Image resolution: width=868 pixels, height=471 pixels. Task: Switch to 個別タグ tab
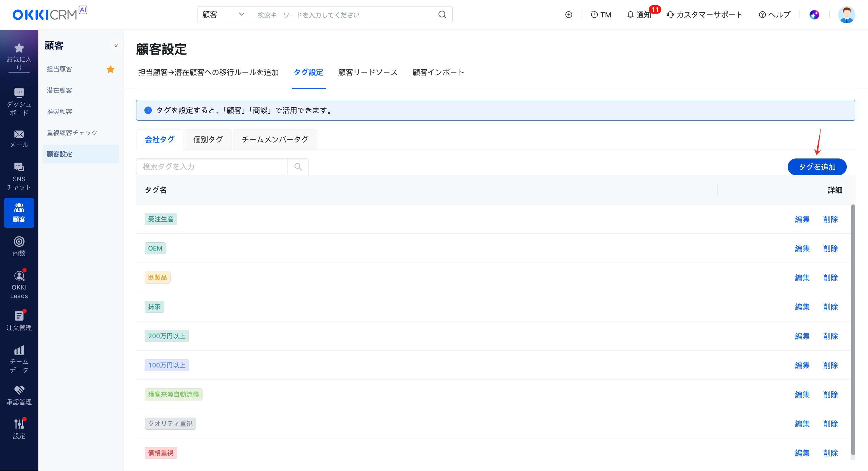[208, 140]
